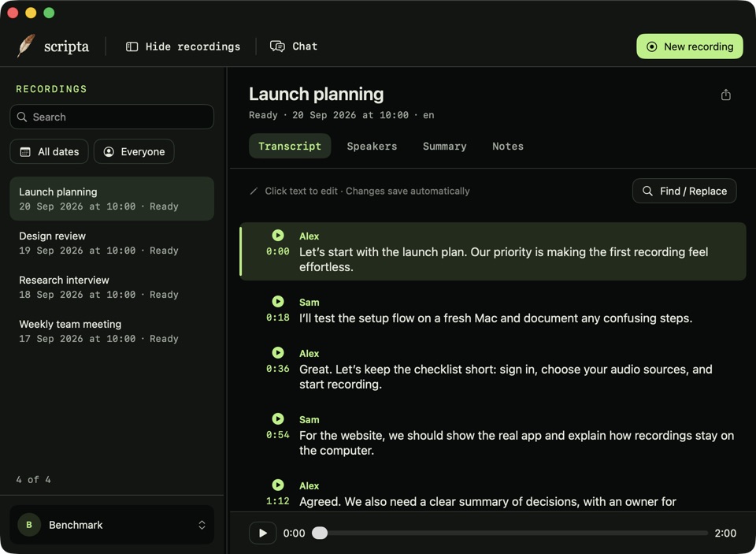Select the Launch planning recording
The height and width of the screenshot is (554, 756).
pyautogui.click(x=112, y=199)
